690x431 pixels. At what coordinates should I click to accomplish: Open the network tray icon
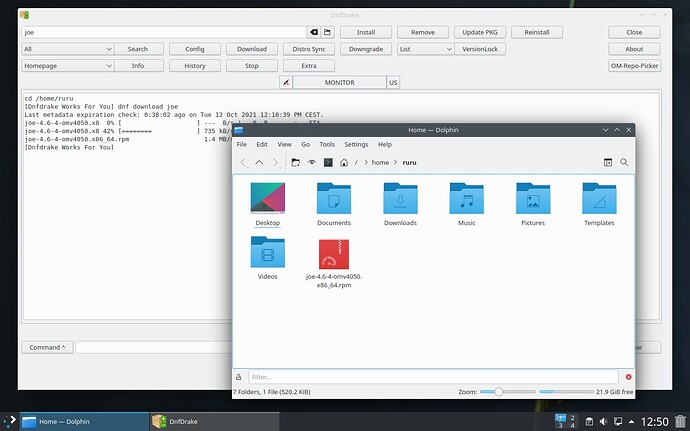click(x=618, y=421)
